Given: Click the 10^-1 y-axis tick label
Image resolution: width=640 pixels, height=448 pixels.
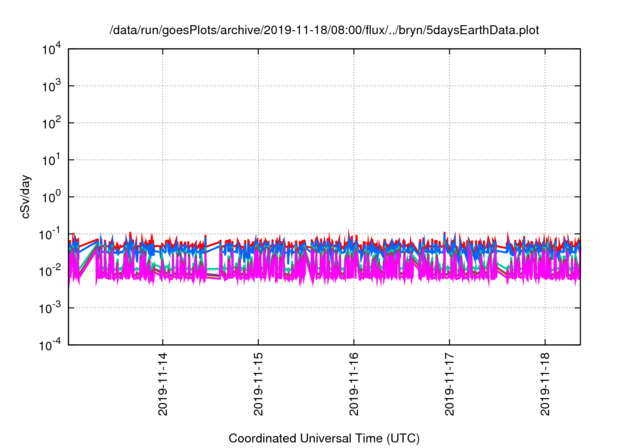Looking at the screenshot, I should pyautogui.click(x=50, y=234).
